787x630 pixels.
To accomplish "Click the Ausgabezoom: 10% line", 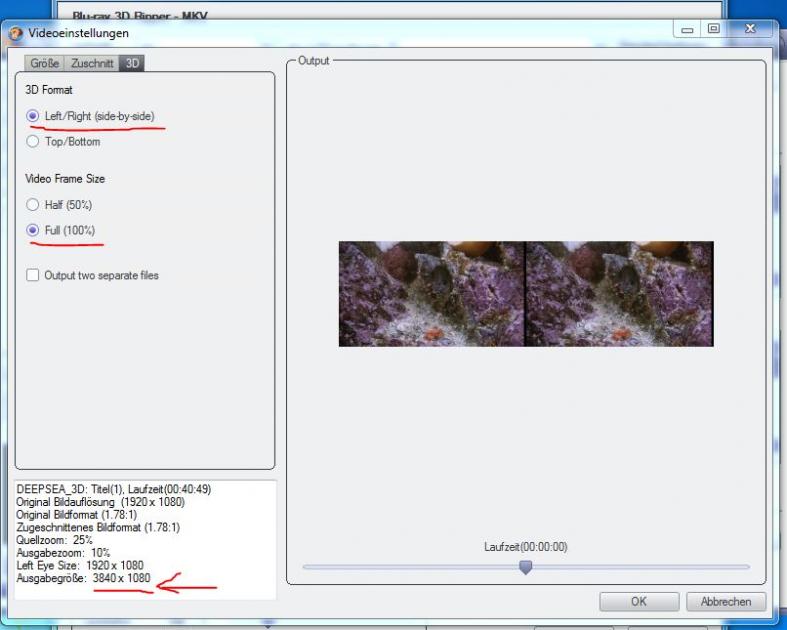I will 63,553.
